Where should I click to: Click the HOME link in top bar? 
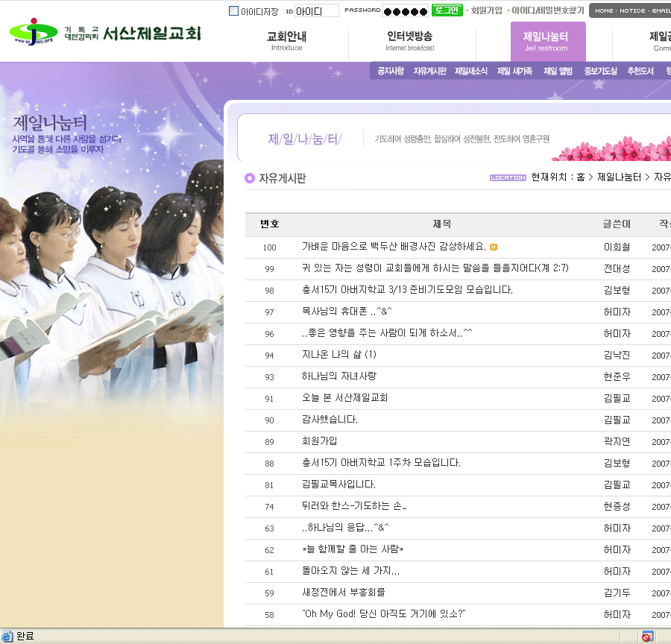pos(604,10)
